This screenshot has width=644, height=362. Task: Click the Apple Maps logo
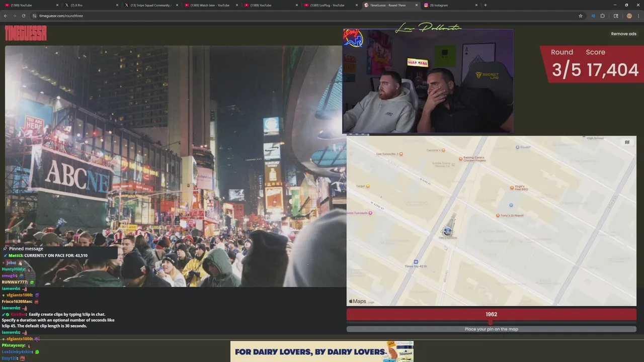click(357, 301)
